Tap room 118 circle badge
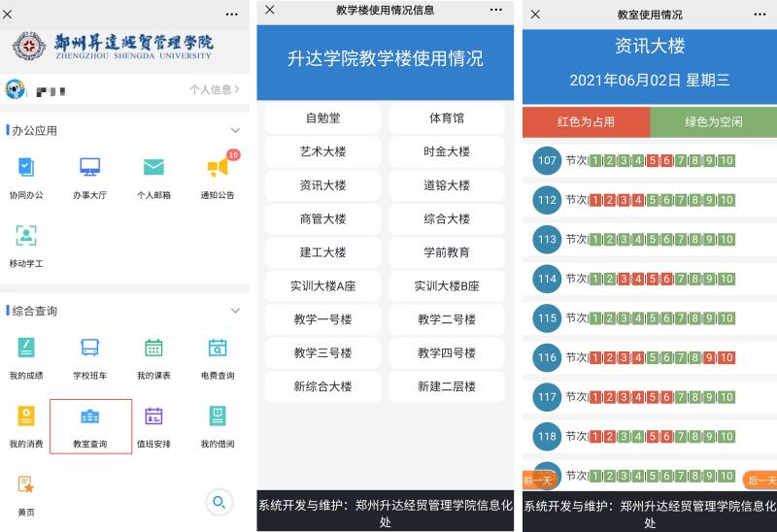Viewport: 777px width, 532px height. [547, 437]
